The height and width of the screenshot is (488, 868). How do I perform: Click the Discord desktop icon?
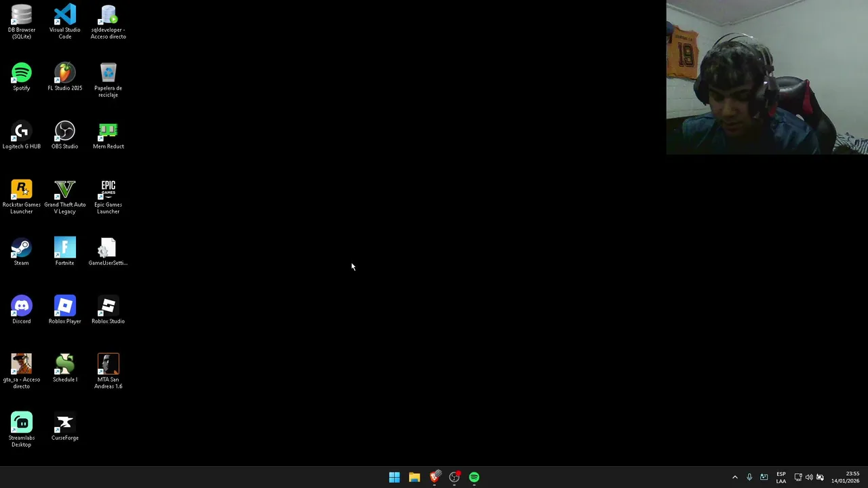pyautogui.click(x=22, y=310)
